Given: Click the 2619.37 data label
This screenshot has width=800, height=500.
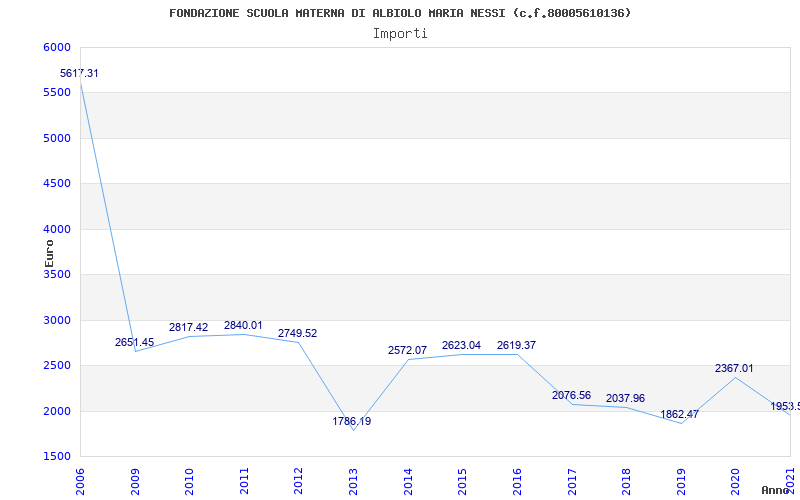Looking at the screenshot, I should point(516,345).
